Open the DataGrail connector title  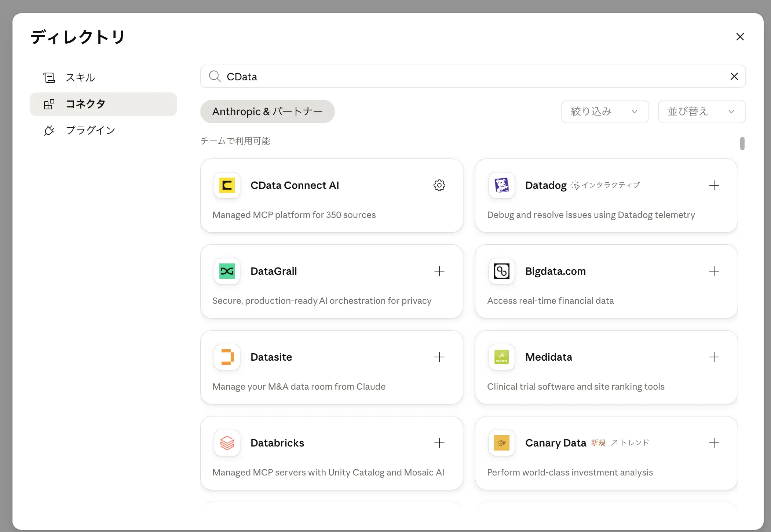(274, 271)
